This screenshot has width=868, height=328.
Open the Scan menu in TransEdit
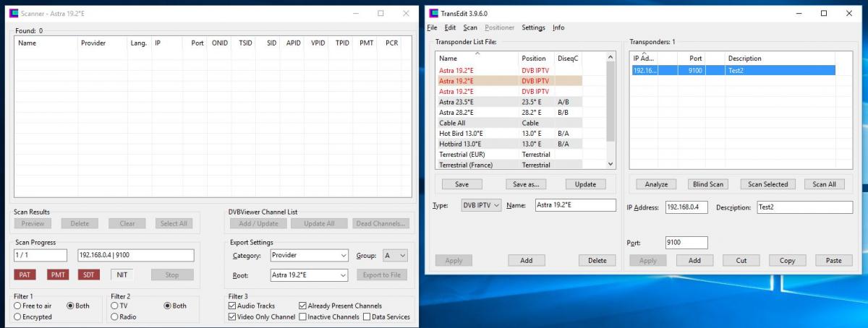(470, 27)
